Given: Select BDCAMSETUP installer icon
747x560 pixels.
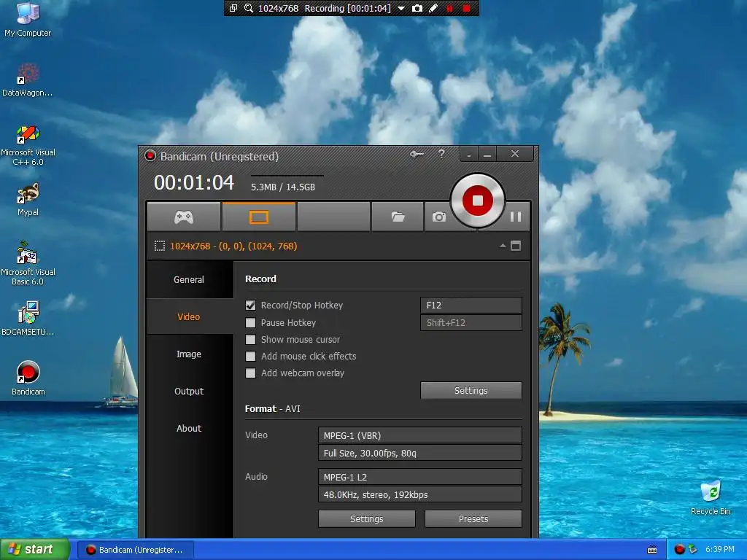Looking at the screenshot, I should click(28, 318).
